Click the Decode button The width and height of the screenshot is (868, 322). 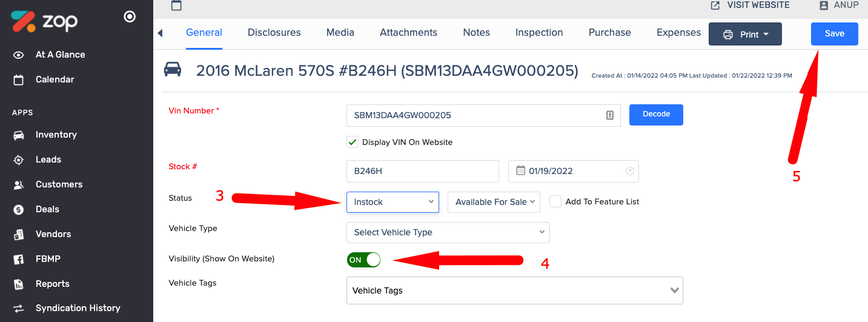tap(656, 115)
